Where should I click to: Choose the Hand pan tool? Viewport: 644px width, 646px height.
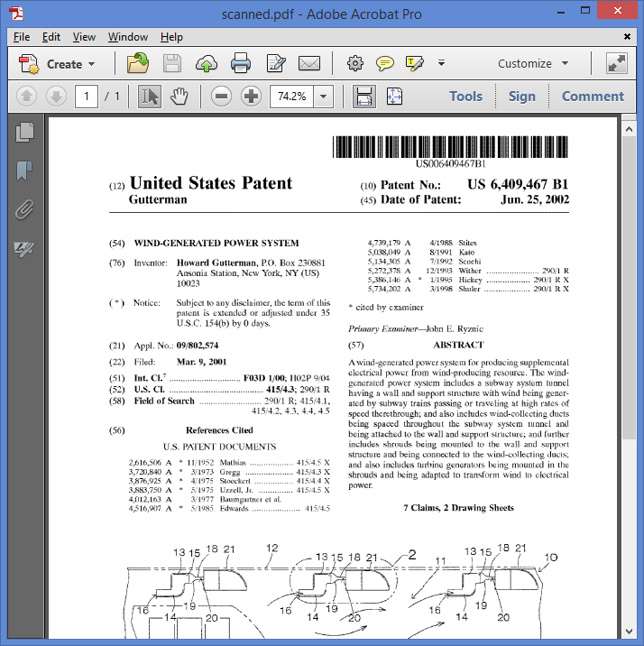(179, 97)
